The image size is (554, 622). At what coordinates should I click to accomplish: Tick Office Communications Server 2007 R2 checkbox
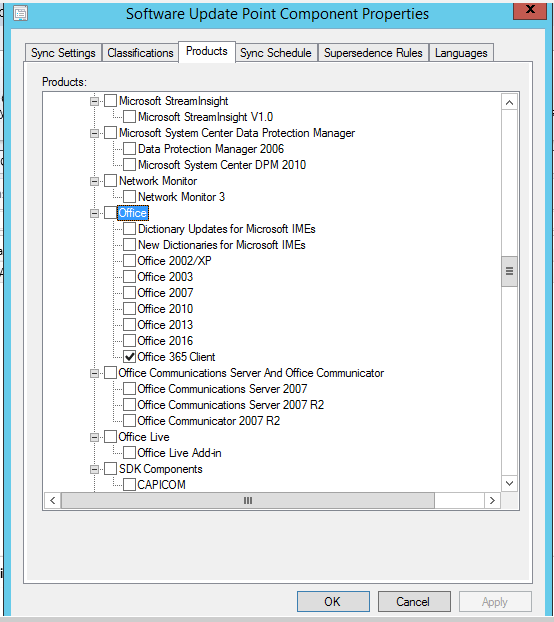pyautogui.click(x=129, y=405)
